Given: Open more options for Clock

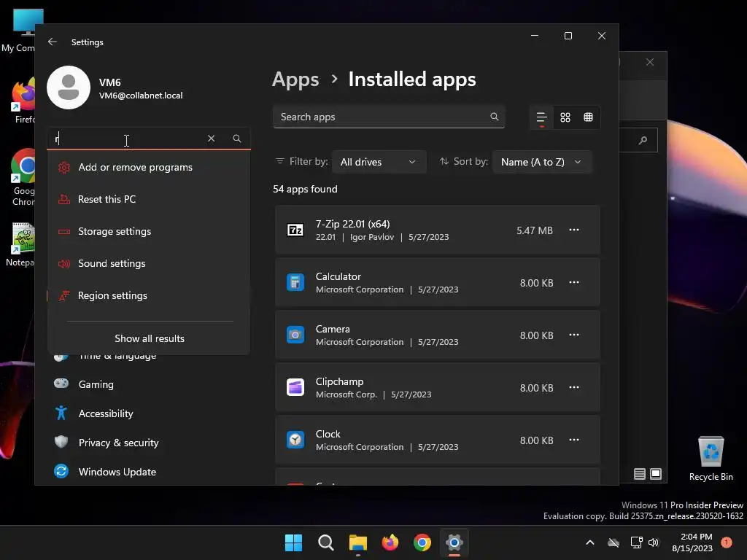Looking at the screenshot, I should coord(574,440).
